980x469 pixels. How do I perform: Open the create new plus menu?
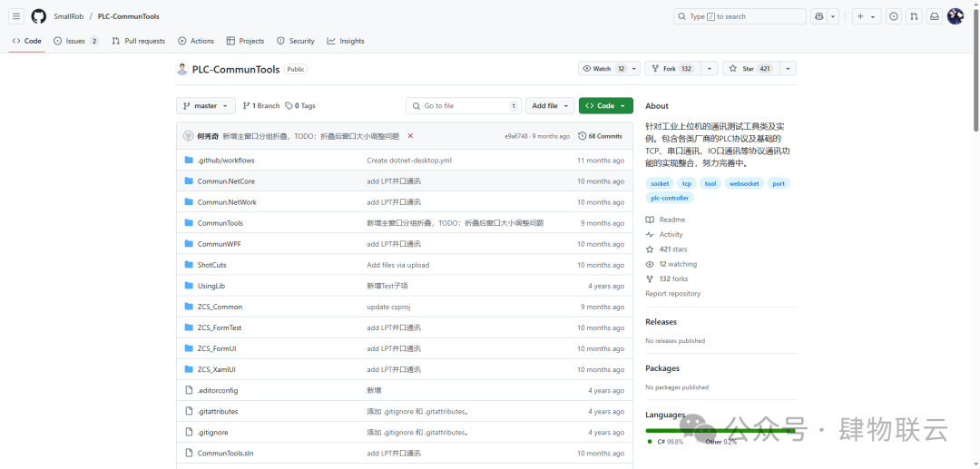[x=867, y=16]
